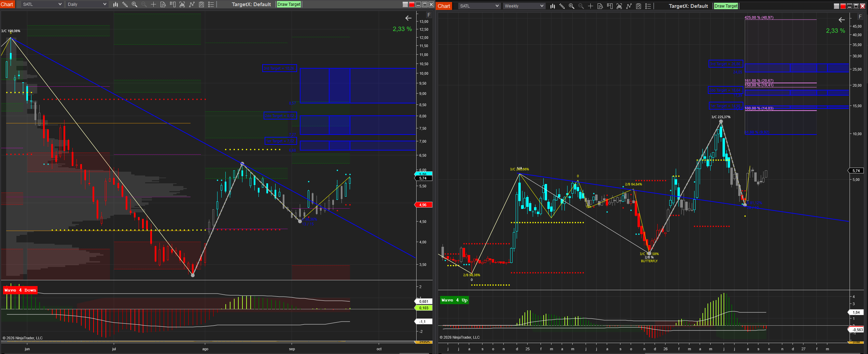Open bar type selector in Daily chart
Viewport: 868px width, 354px height.
[115, 4]
